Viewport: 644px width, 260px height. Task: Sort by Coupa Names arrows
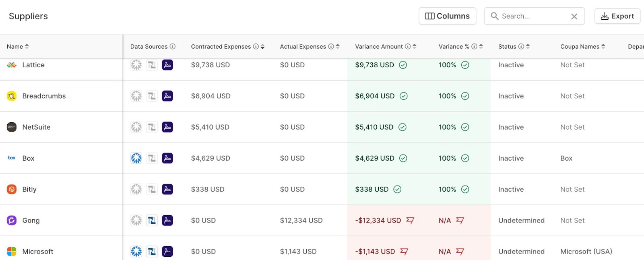[603, 47]
